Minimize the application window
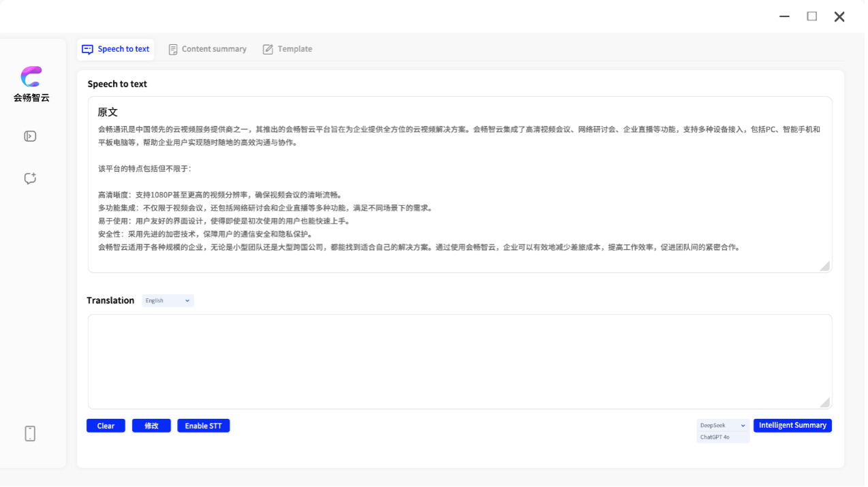The height and width of the screenshot is (487, 868). [x=784, y=16]
